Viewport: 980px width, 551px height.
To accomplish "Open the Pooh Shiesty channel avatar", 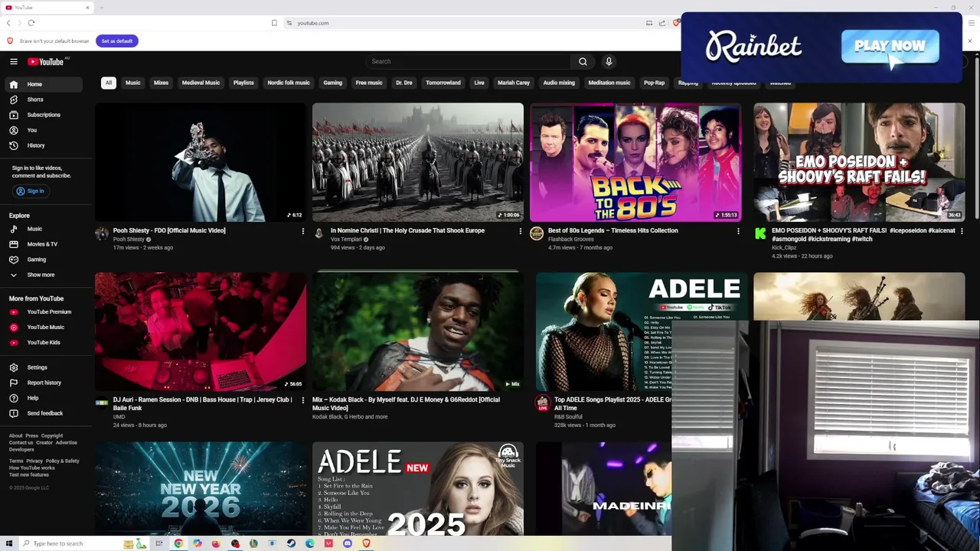I will point(102,233).
